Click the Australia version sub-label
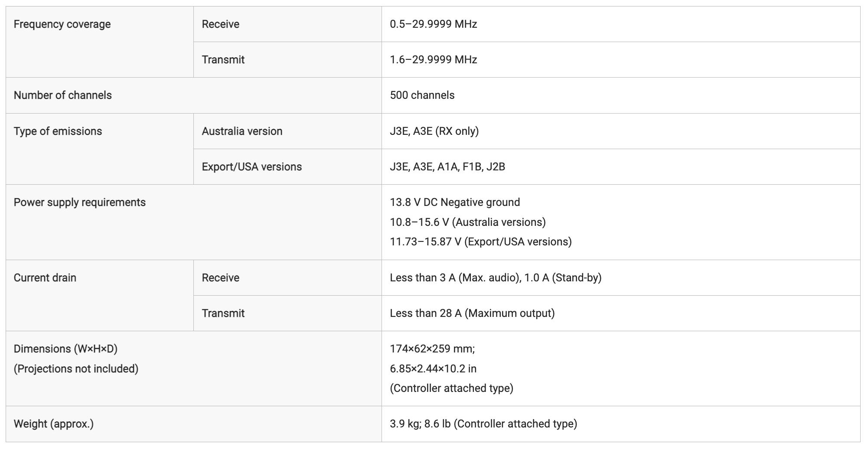The width and height of the screenshot is (868, 450). pyautogui.click(x=242, y=131)
